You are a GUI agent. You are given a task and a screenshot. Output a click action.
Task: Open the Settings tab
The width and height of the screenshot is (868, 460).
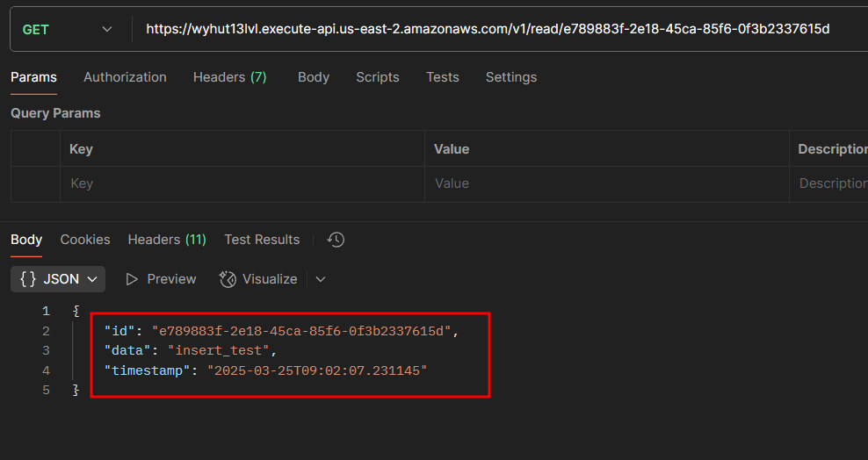point(511,77)
